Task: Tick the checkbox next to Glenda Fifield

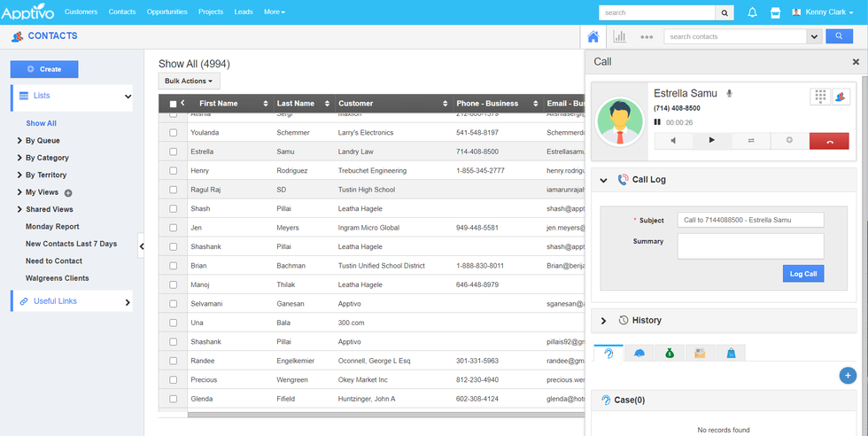Action: (174, 399)
